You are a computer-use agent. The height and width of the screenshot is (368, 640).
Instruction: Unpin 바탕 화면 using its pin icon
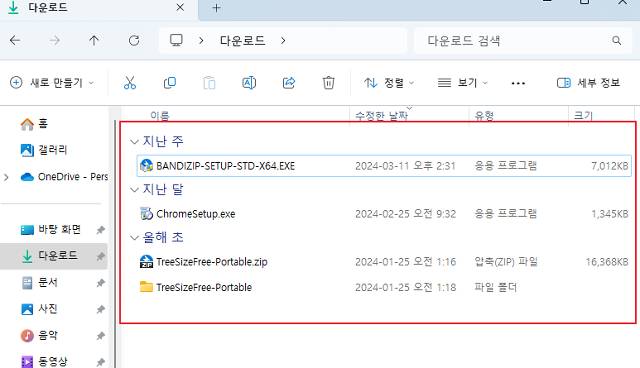click(100, 230)
